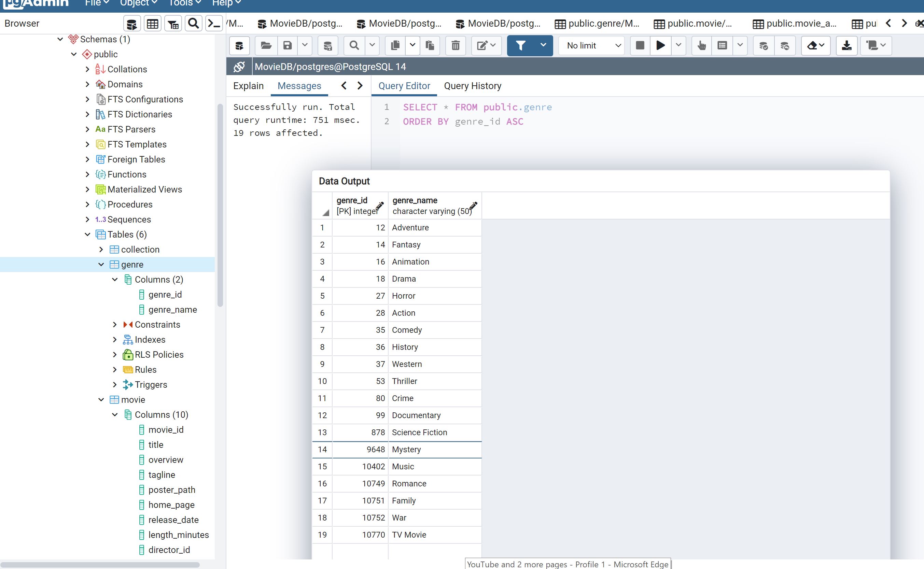The width and height of the screenshot is (924, 569).
Task: Click the copy rows icon in toolbar
Action: pos(395,45)
